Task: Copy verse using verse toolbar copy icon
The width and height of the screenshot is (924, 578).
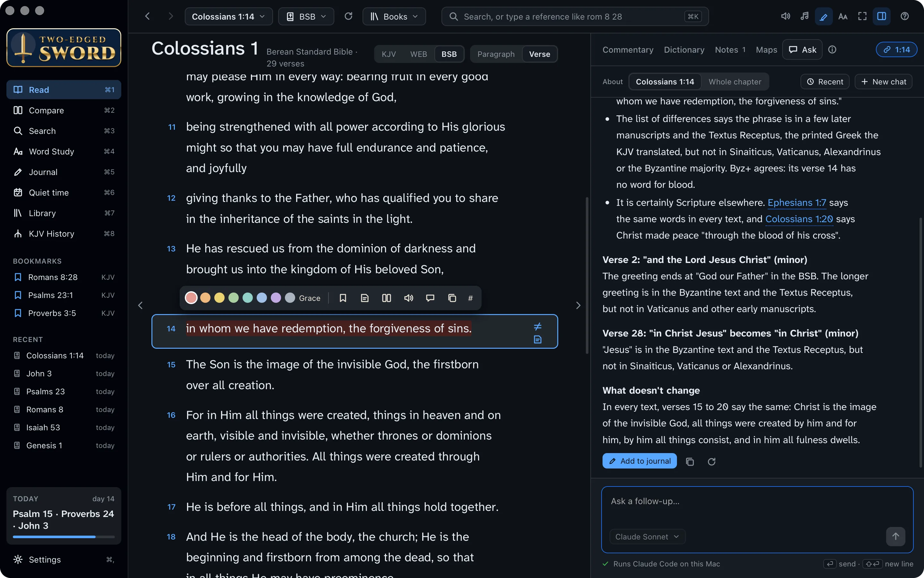Action: [452, 298]
